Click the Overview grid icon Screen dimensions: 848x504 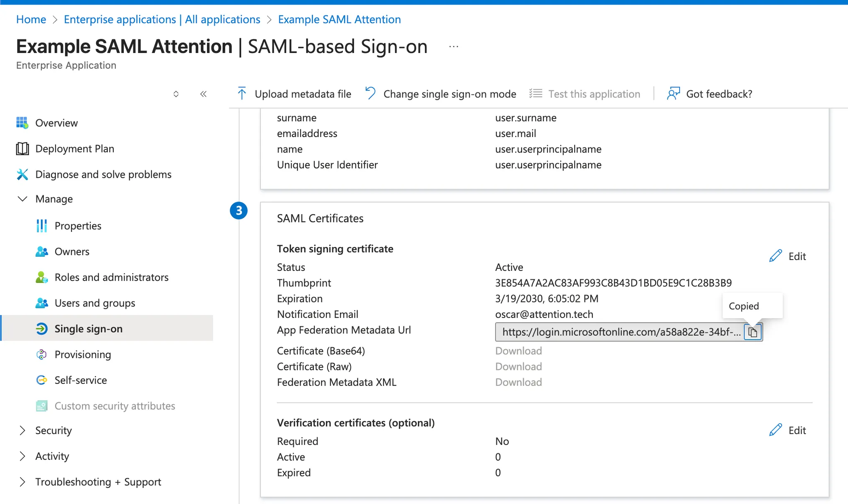tap(22, 123)
